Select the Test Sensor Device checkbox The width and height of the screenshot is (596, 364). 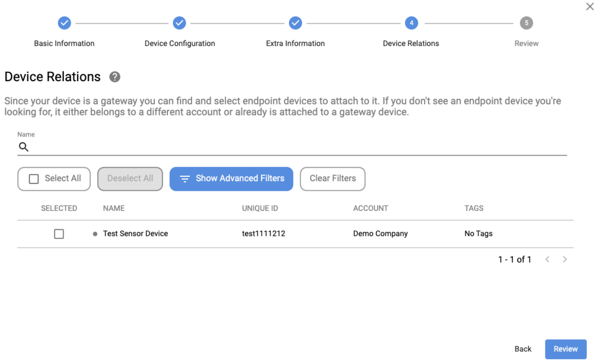click(59, 234)
